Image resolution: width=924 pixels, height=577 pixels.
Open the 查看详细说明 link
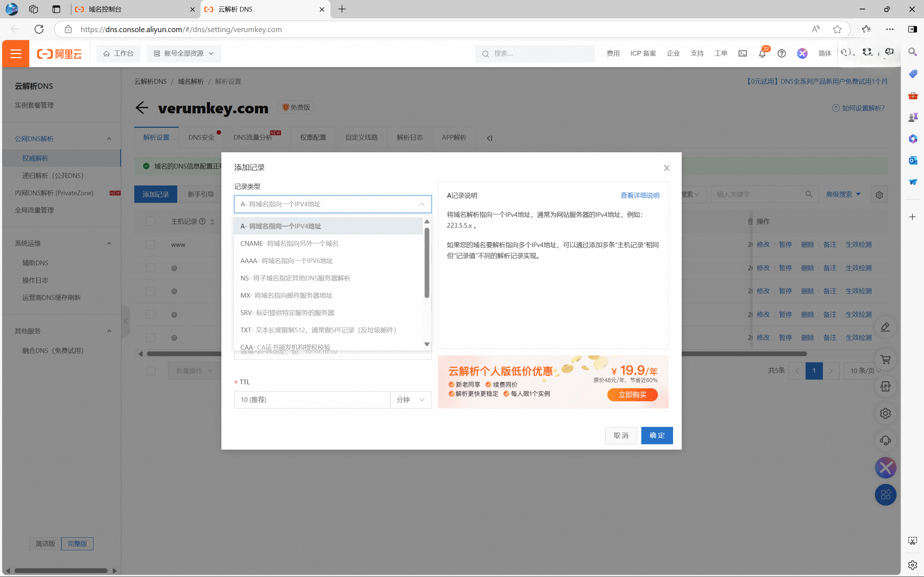pyautogui.click(x=640, y=195)
